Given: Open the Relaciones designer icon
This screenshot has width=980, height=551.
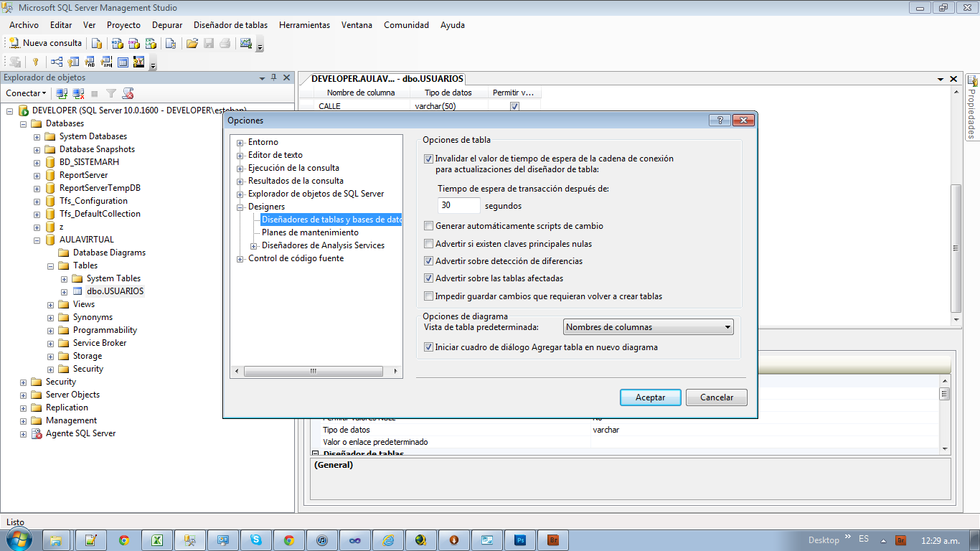Looking at the screenshot, I should [x=57, y=62].
